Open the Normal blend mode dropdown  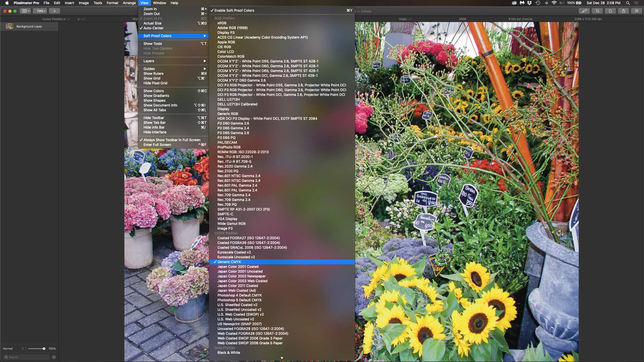13,348
